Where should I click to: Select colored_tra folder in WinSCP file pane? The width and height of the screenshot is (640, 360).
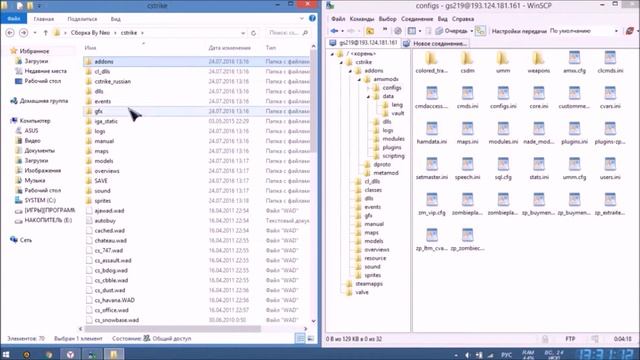tap(431, 62)
